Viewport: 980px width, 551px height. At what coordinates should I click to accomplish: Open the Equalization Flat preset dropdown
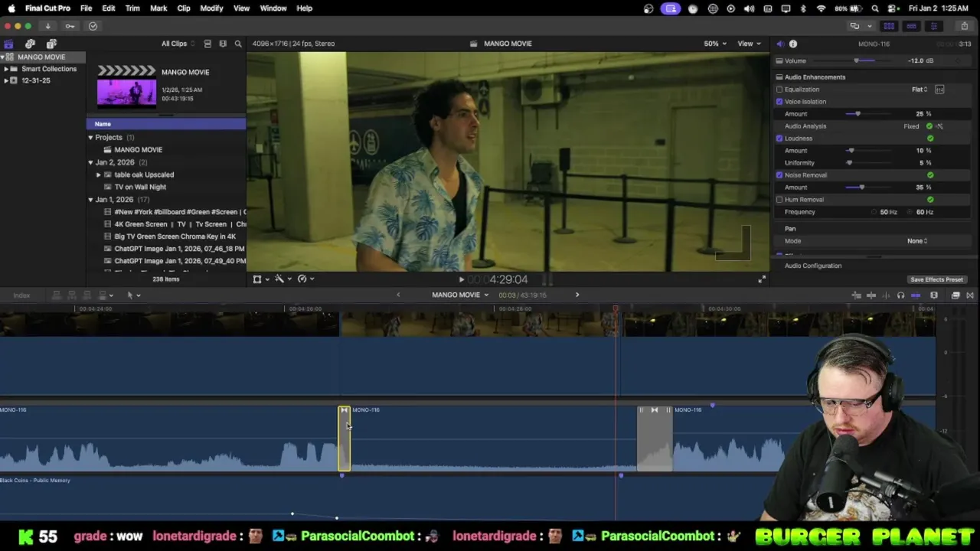pos(920,90)
